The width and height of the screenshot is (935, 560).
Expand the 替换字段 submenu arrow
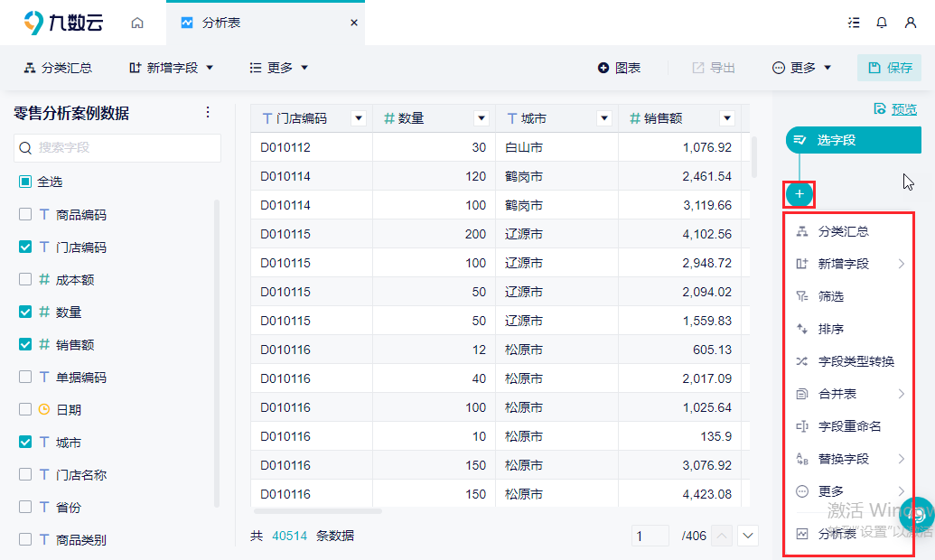[x=901, y=459]
